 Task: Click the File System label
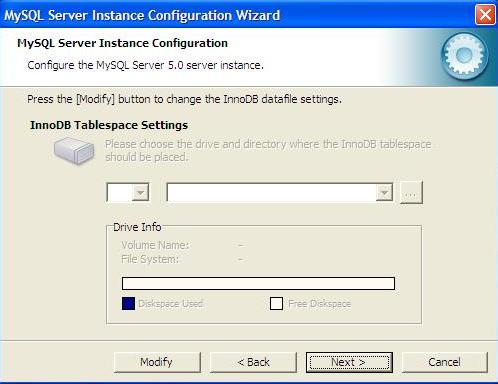point(150,259)
